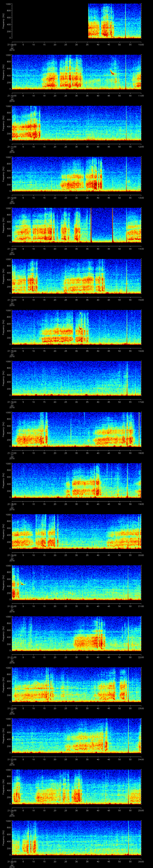The width and height of the screenshot is (153, 868).
Task: Select the quiet spectrogram panel beginning at 21:16:00
Action: 76,378
